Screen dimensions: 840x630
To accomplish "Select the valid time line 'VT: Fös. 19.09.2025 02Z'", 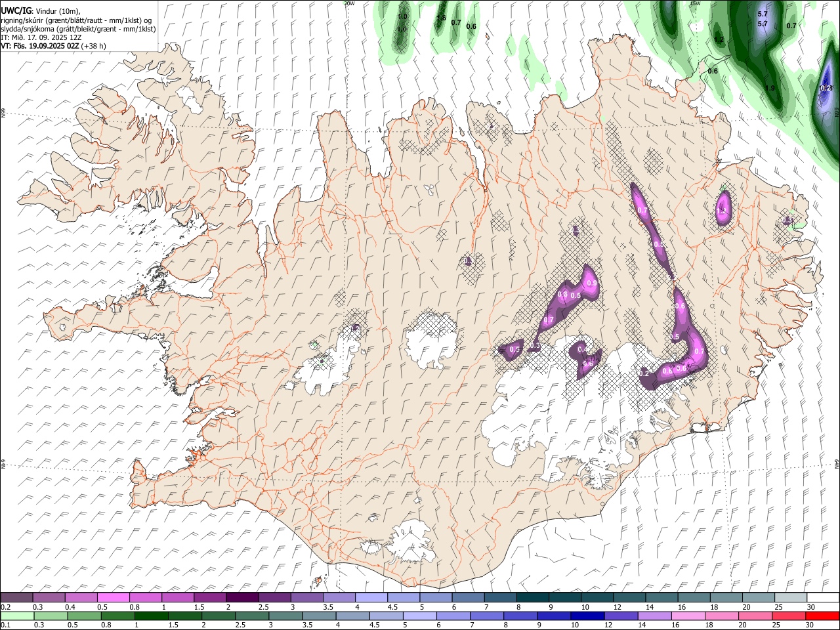I will (40, 46).
